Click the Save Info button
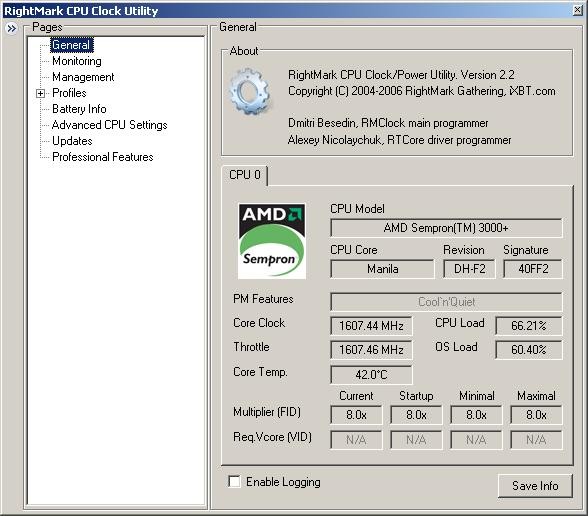Image resolution: width=588 pixels, height=516 pixels. coord(535,486)
